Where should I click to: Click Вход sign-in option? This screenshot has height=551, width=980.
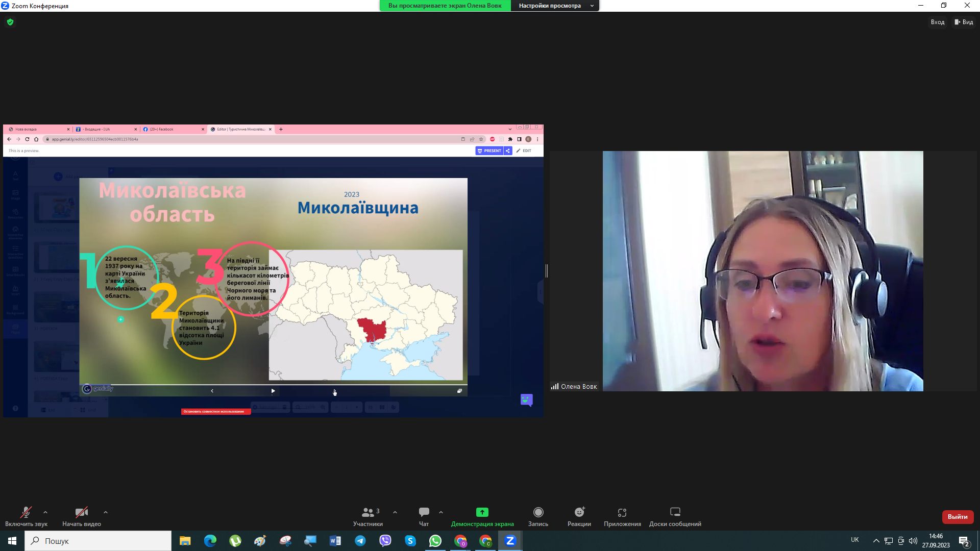coord(937,22)
